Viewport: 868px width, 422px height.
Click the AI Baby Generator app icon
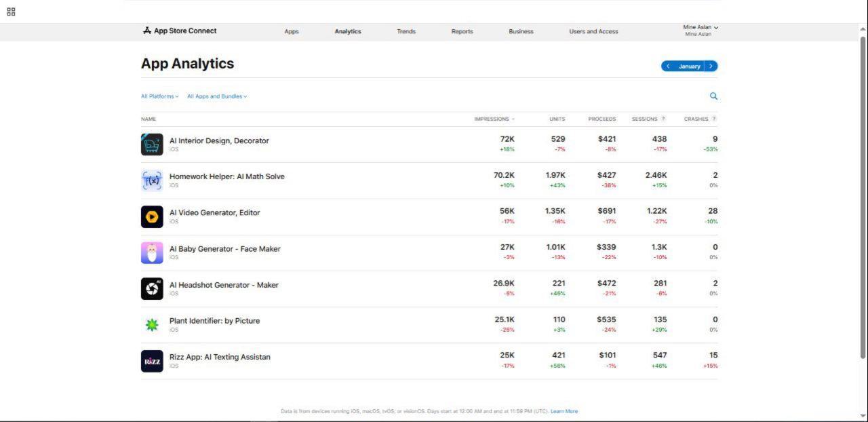point(152,252)
